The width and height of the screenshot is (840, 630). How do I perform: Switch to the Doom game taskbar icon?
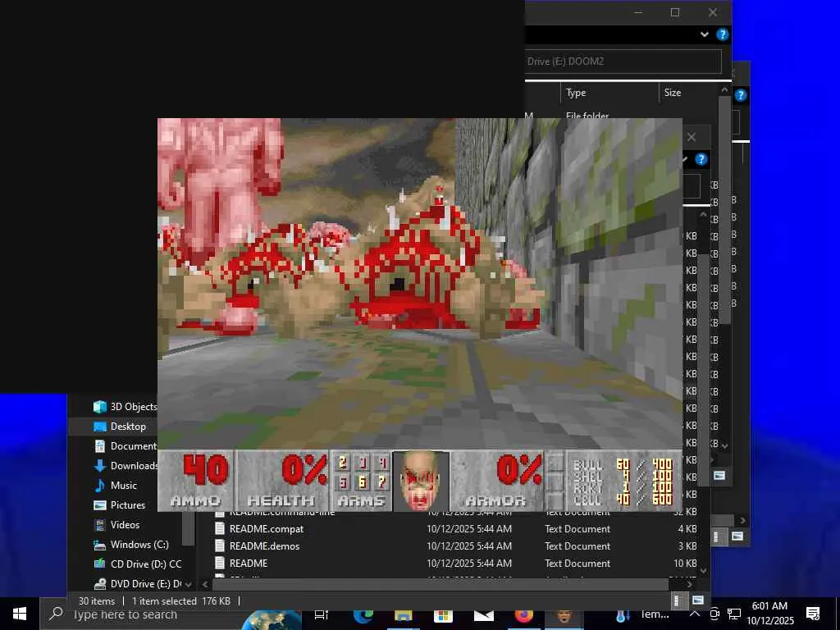564,616
